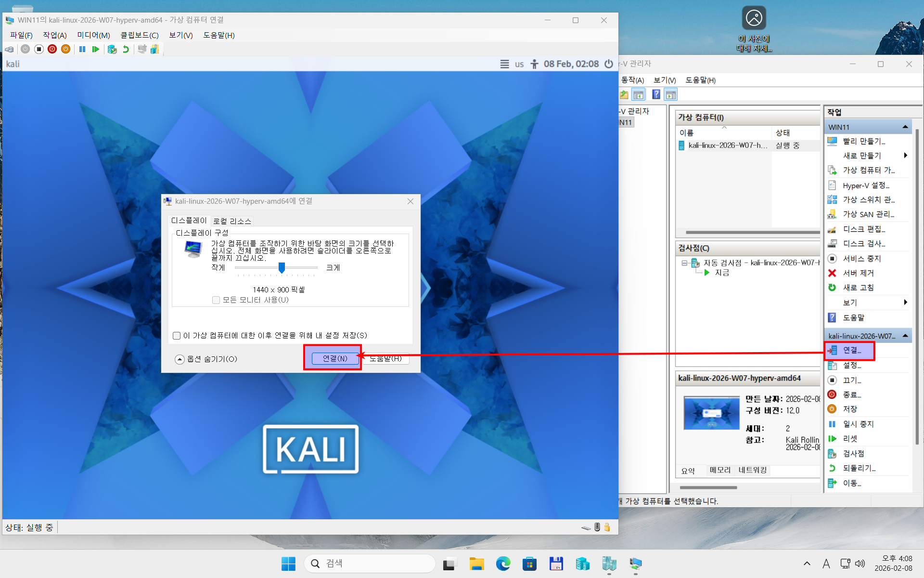
Task: Create a checkpoint via the toolbar icon
Action: [x=112, y=49]
